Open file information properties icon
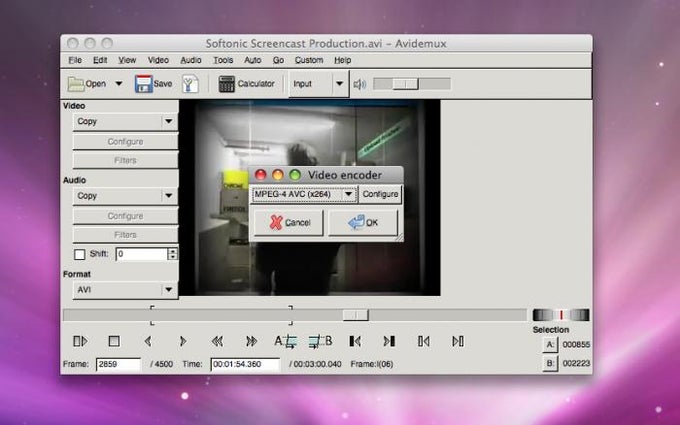680x425 pixels. (190, 84)
